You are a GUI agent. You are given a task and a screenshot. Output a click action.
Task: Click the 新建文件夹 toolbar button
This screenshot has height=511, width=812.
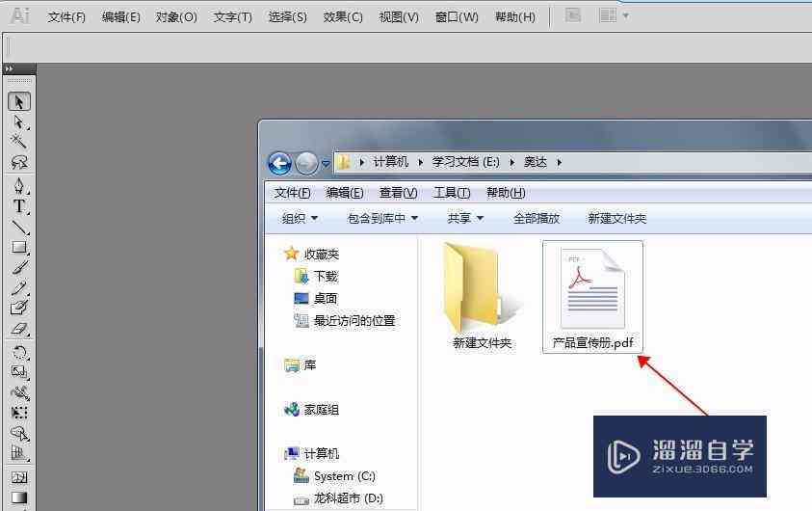click(616, 219)
